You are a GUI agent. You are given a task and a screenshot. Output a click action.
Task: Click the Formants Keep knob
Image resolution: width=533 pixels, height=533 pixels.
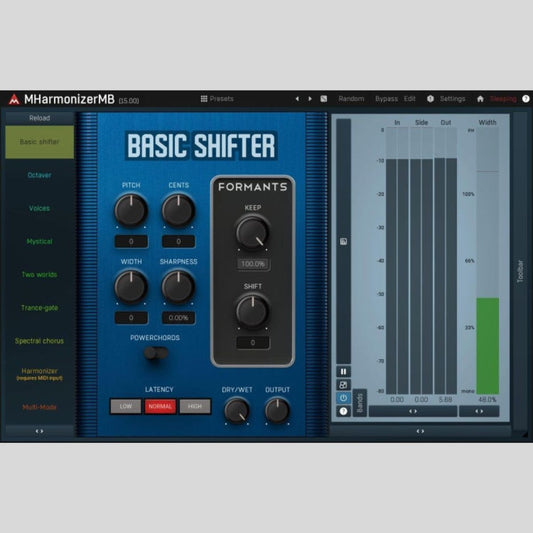(253, 233)
